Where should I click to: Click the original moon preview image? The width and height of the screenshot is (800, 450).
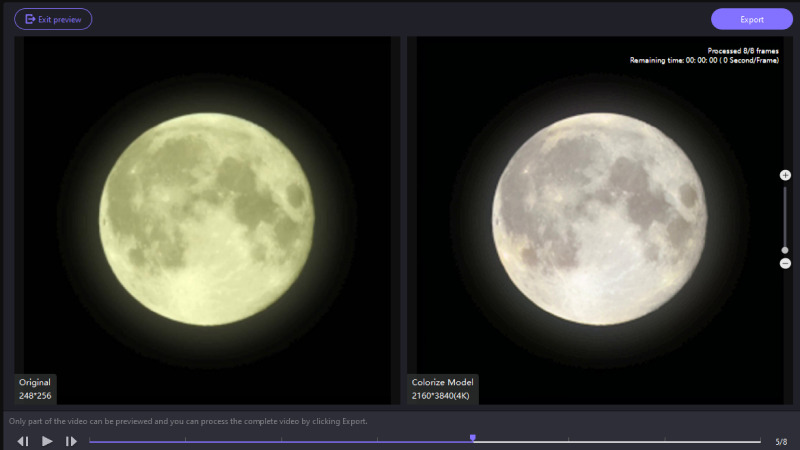click(x=207, y=218)
